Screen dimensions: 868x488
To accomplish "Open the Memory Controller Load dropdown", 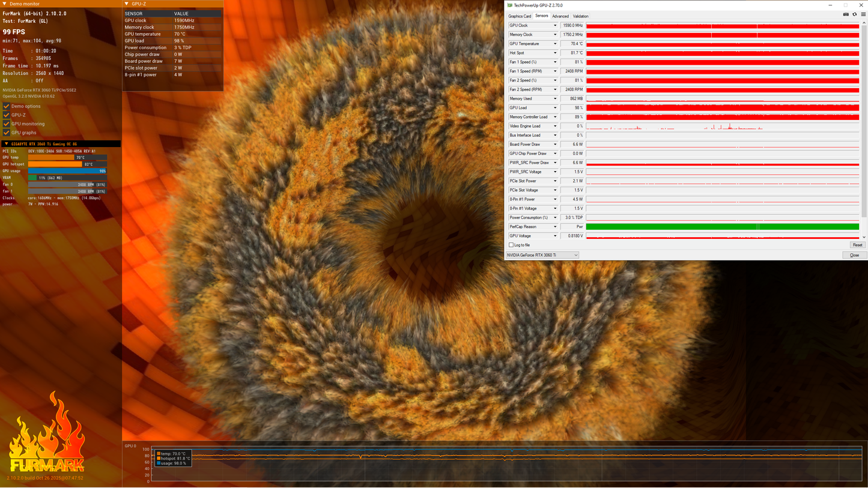I will pyautogui.click(x=555, y=117).
